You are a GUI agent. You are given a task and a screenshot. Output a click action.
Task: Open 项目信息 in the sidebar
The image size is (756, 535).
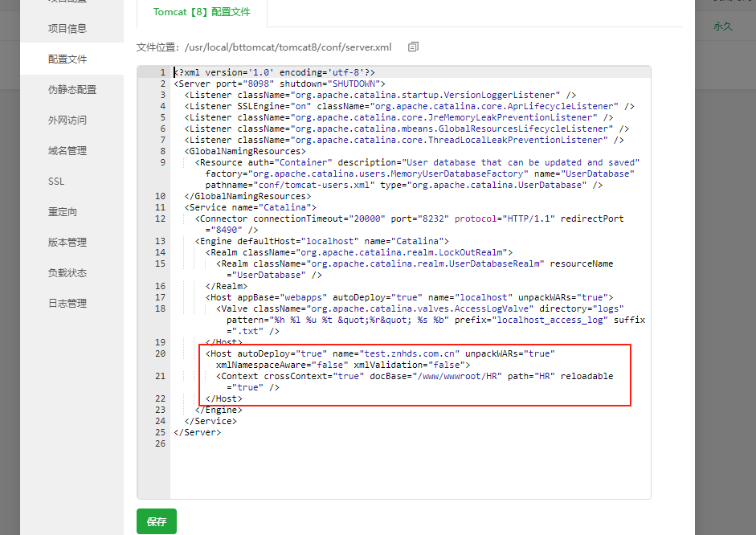pos(67,29)
